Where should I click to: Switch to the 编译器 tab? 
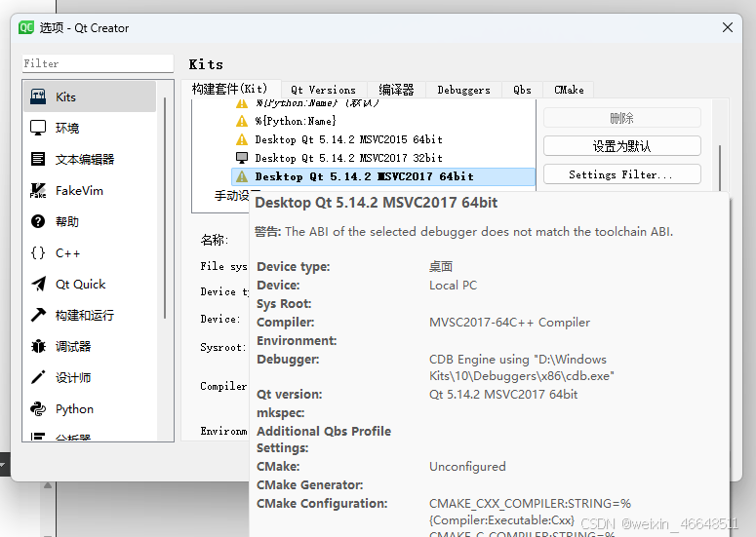coord(396,90)
